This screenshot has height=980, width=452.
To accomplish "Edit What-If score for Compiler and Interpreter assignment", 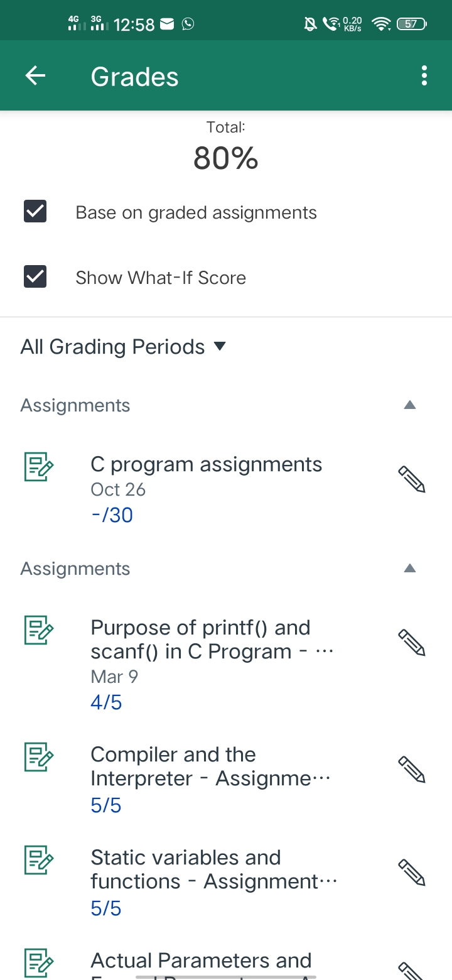I will tap(412, 770).
